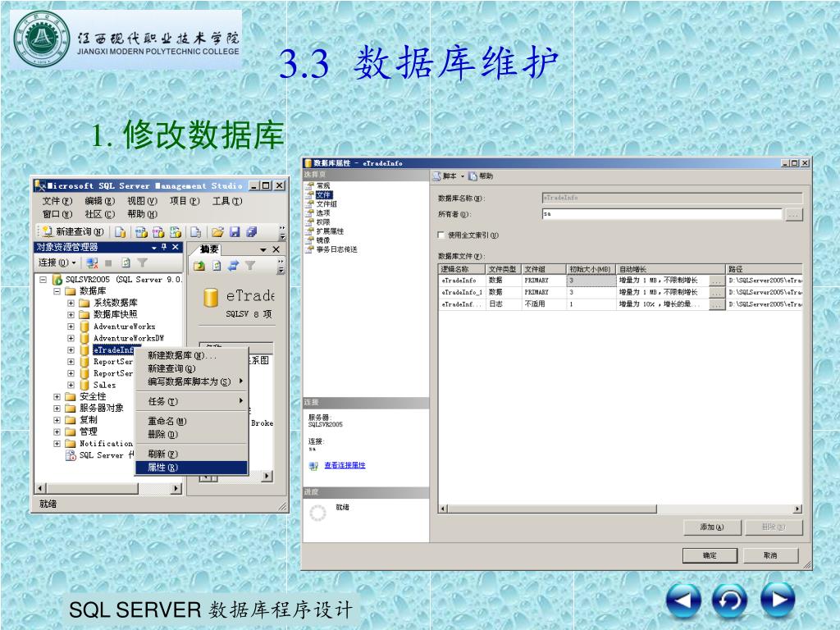Click the Database Engine Query icon after 新建查询
840x630 pixels.
point(120,232)
